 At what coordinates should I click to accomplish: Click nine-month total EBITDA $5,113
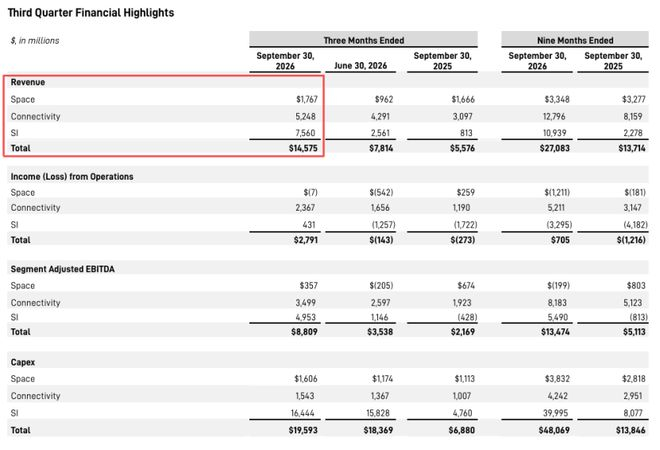click(634, 332)
